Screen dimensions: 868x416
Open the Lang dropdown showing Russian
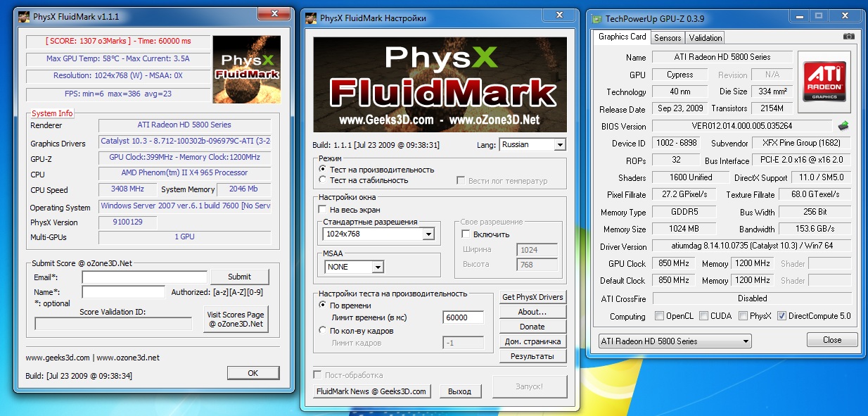click(532, 145)
